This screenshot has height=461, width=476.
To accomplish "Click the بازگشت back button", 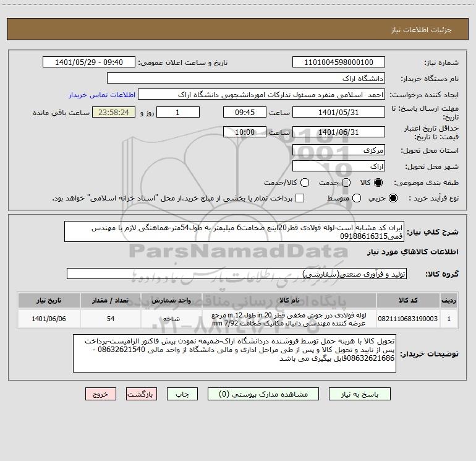I will coord(142,394).
